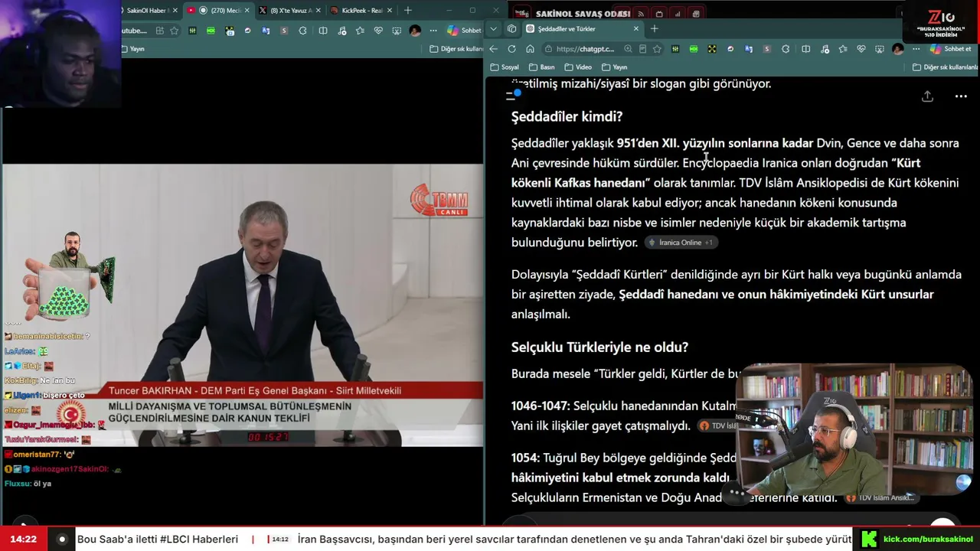This screenshot has width=980, height=551.
Task: Open browser essentials heart icon in ChatGPT browser
Action: pyautogui.click(x=861, y=49)
